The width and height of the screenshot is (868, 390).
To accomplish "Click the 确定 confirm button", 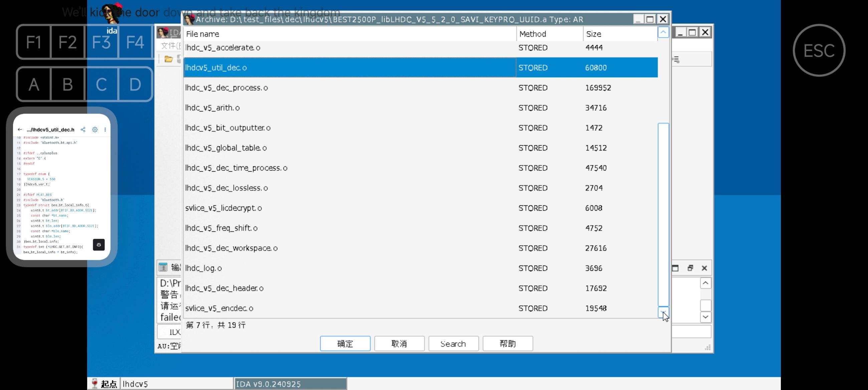I will point(345,344).
